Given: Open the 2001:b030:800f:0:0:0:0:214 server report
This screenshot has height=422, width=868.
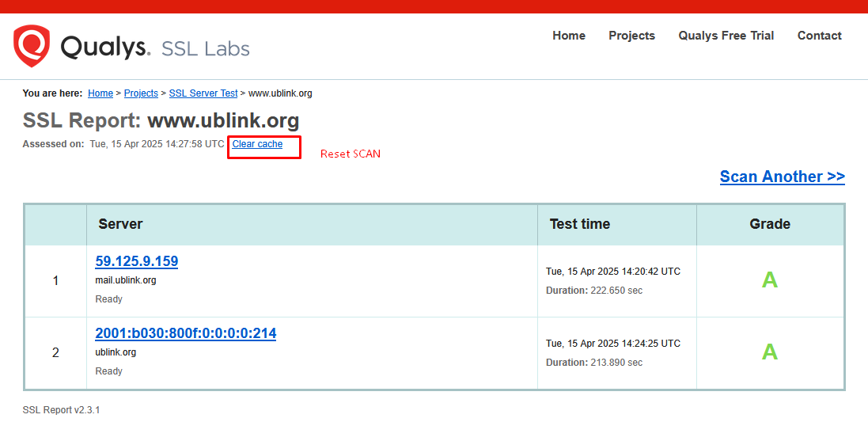Looking at the screenshot, I should (186, 333).
